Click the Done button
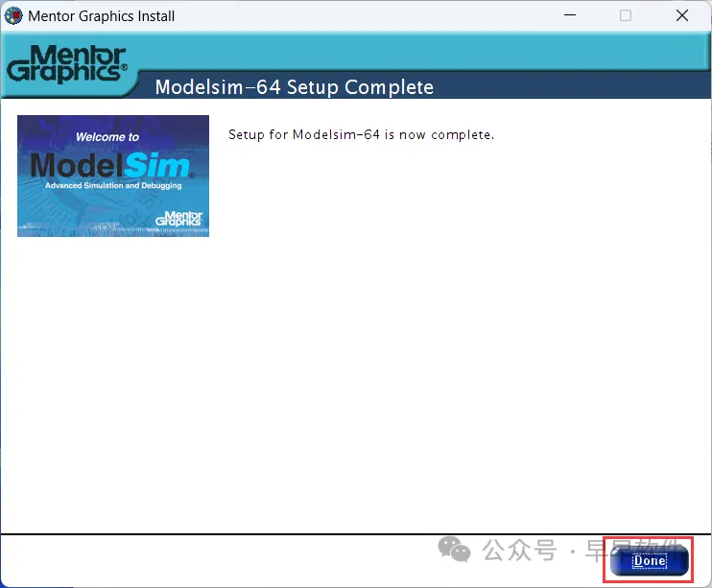The image size is (712, 588). [x=649, y=561]
